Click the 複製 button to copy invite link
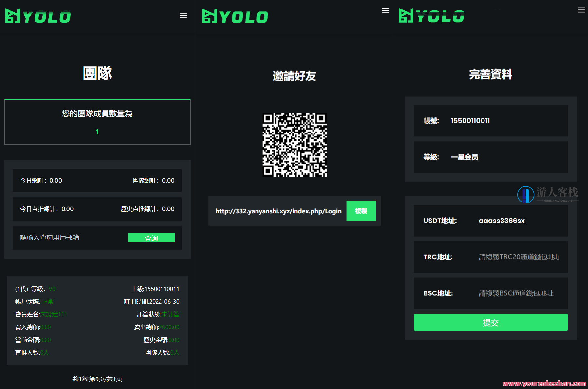The width and height of the screenshot is (588, 389). coord(361,211)
